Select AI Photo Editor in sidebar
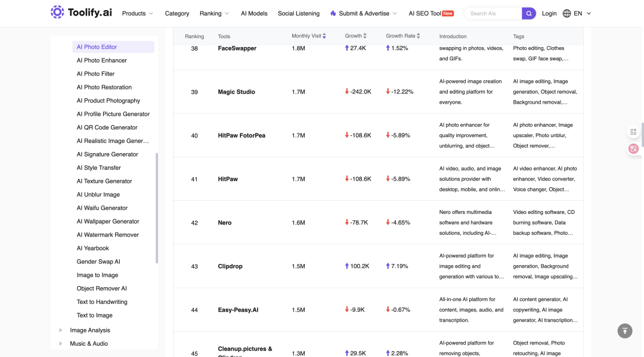The image size is (644, 357). point(113,46)
